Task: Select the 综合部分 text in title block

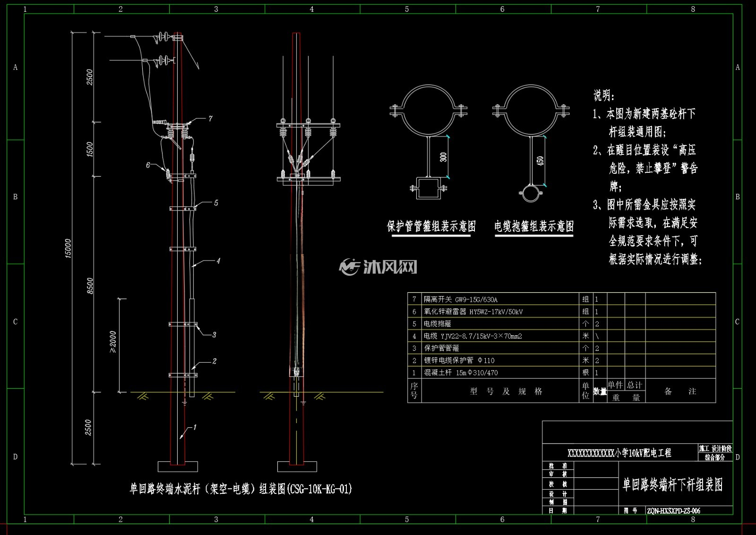Action: pos(715,457)
